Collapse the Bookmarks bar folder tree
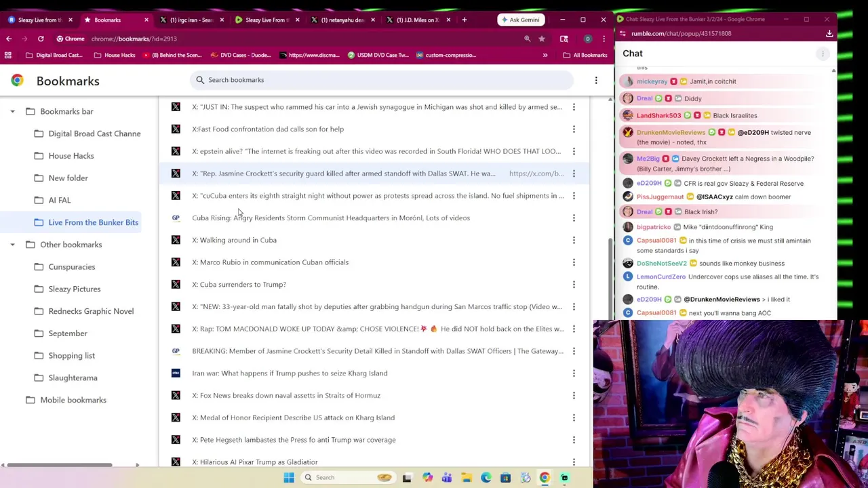Image resolution: width=868 pixels, height=488 pixels. [x=12, y=111]
